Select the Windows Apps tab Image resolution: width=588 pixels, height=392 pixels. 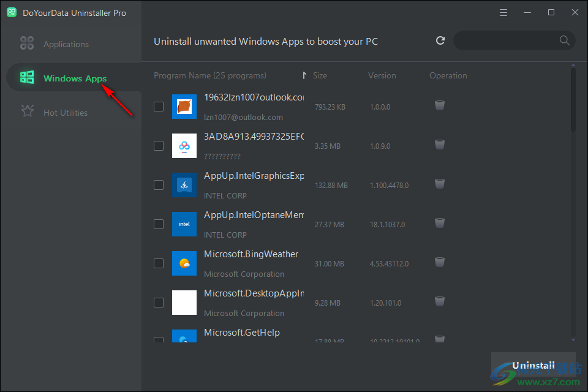(74, 78)
